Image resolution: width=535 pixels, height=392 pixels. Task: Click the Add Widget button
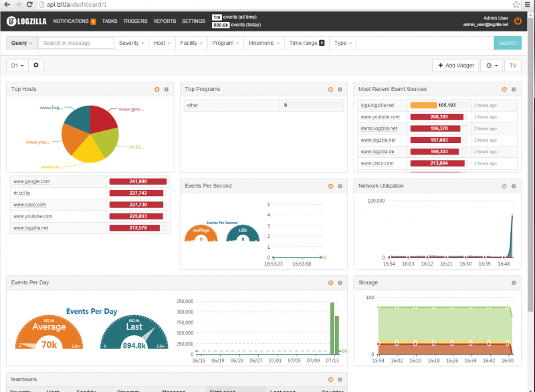coord(455,65)
